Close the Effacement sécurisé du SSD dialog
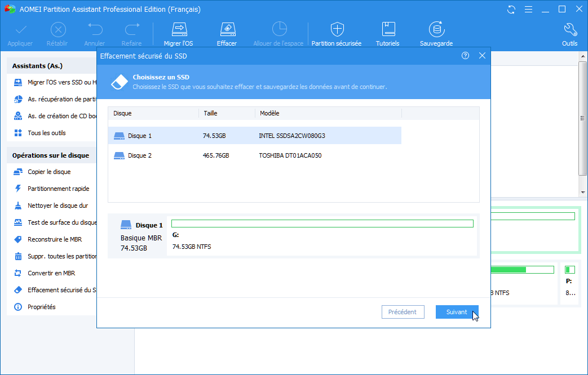Screen dimensions: 588x375 [x=482, y=56]
